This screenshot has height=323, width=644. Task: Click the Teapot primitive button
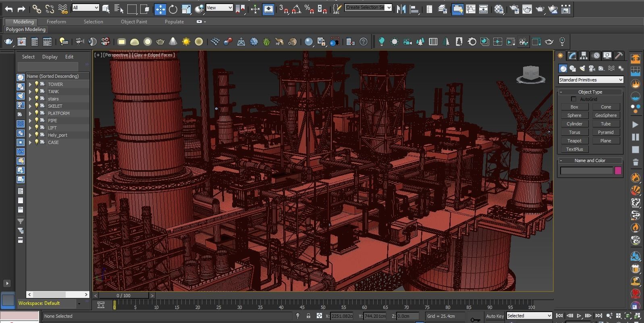coord(575,141)
